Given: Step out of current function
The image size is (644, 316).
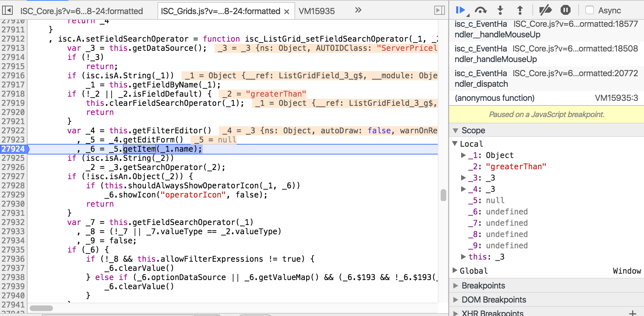Looking at the screenshot, I should point(520,10).
